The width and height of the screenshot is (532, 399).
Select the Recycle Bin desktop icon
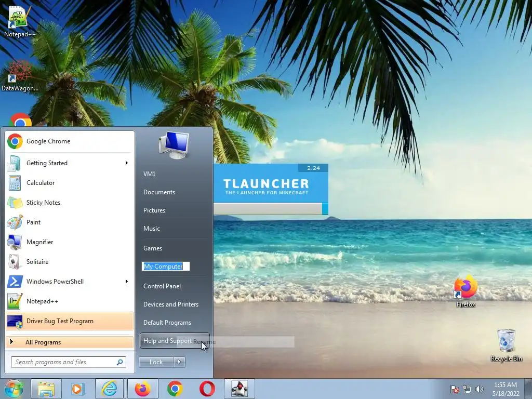click(x=506, y=345)
